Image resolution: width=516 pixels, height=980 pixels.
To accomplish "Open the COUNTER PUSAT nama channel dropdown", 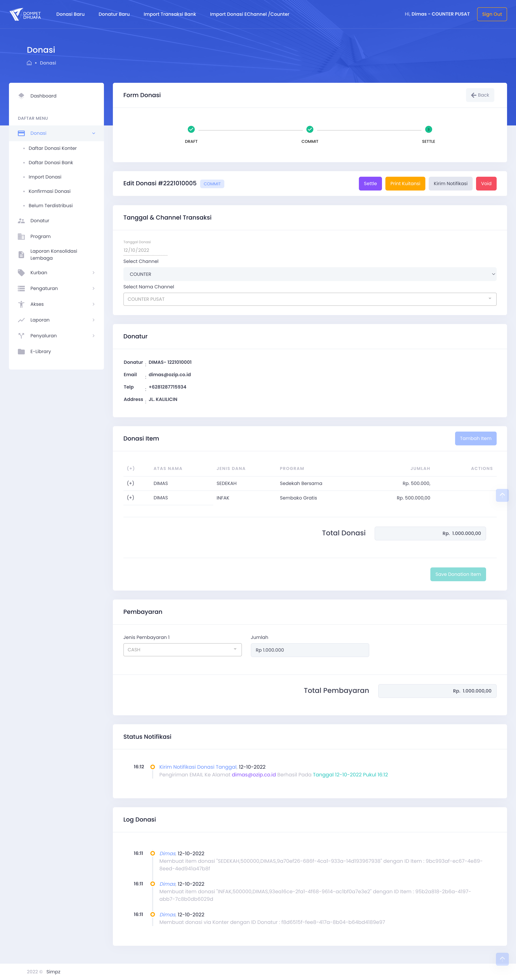I will pyautogui.click(x=310, y=299).
